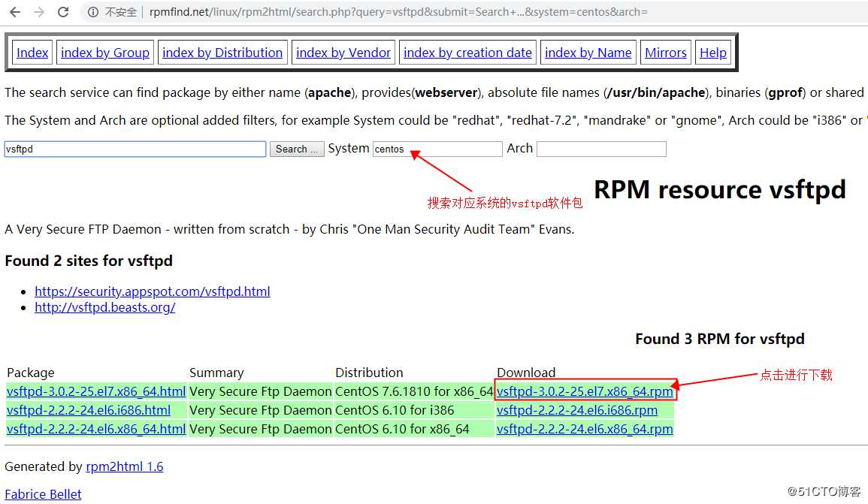Image resolution: width=868 pixels, height=504 pixels.
Task: Click the browser forward arrow
Action: pyautogui.click(x=39, y=11)
